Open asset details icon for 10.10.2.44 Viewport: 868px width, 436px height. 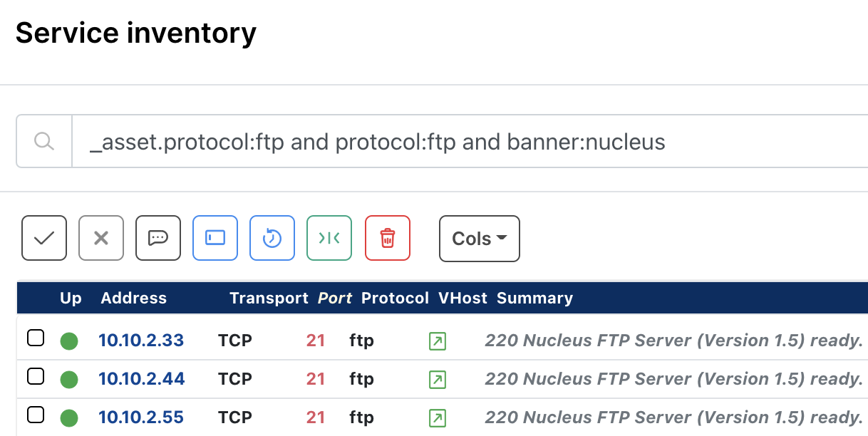(x=437, y=379)
